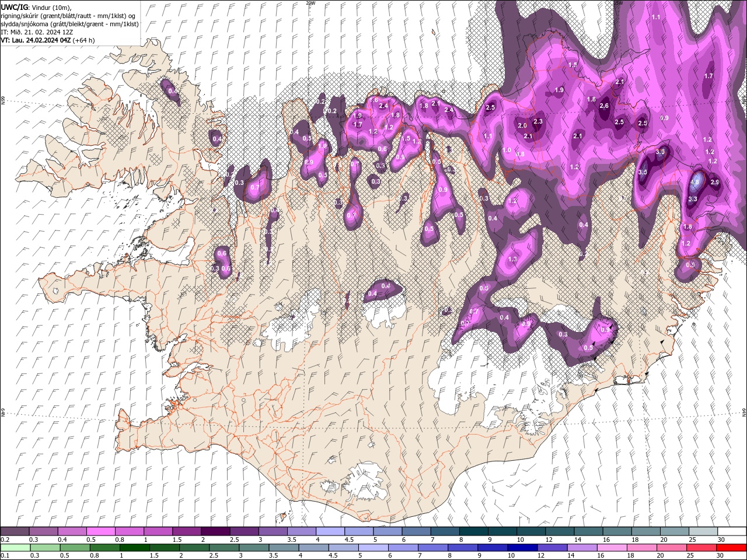Click the 0.4 label on the purple snow scale
The image size is (747, 560).
click(62, 540)
